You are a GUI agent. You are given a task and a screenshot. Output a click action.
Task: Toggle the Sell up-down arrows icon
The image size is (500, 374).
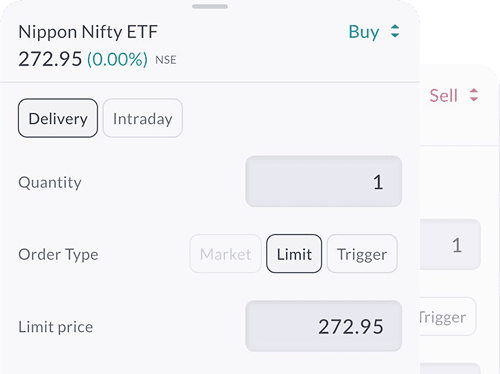474,95
